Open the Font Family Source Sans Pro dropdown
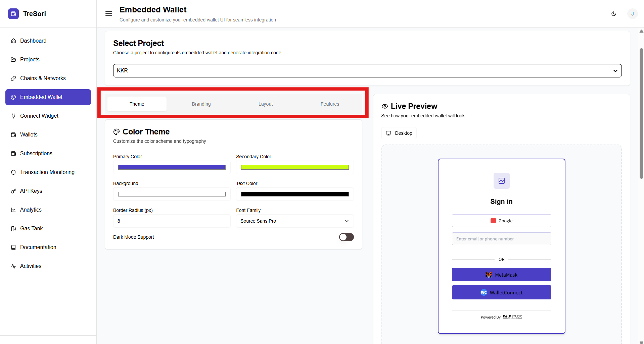 (294, 221)
